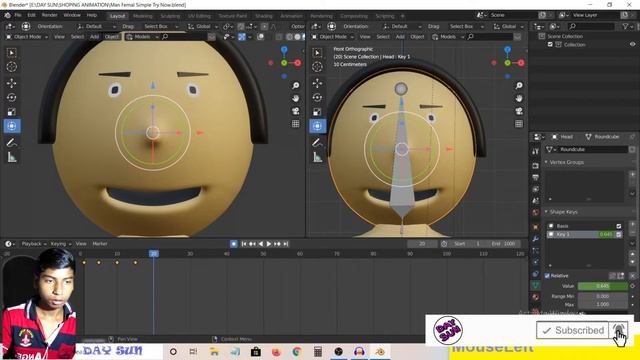Viewport: 640px width, 360px height.
Task: Open Calculator from Windows taskbar
Action: pos(318,351)
